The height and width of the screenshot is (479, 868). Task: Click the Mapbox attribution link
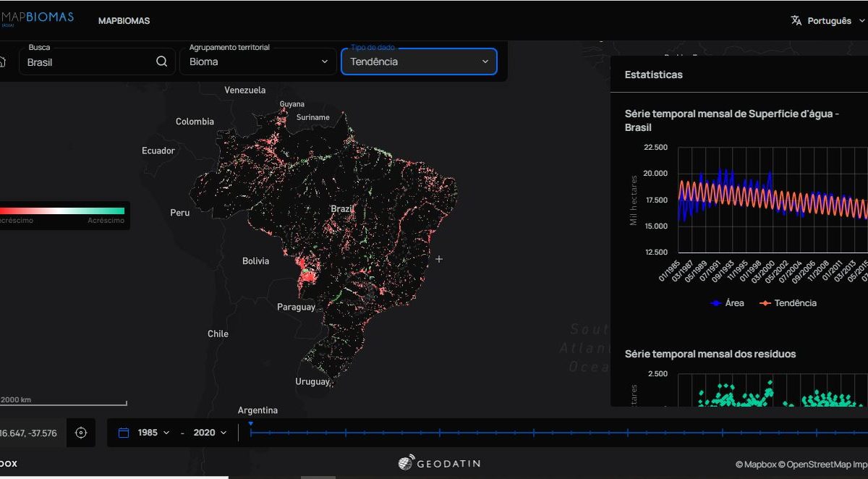pos(755,465)
